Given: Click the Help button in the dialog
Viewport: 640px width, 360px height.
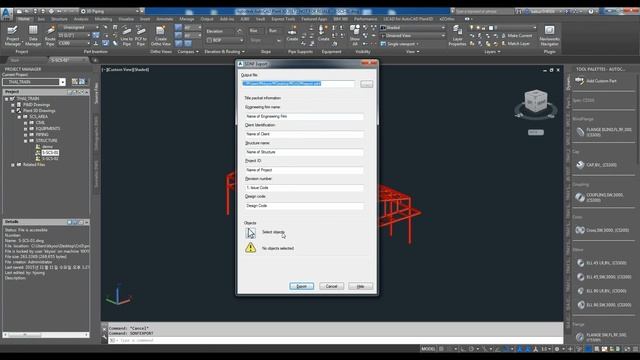Looking at the screenshot, I should 360,286.
